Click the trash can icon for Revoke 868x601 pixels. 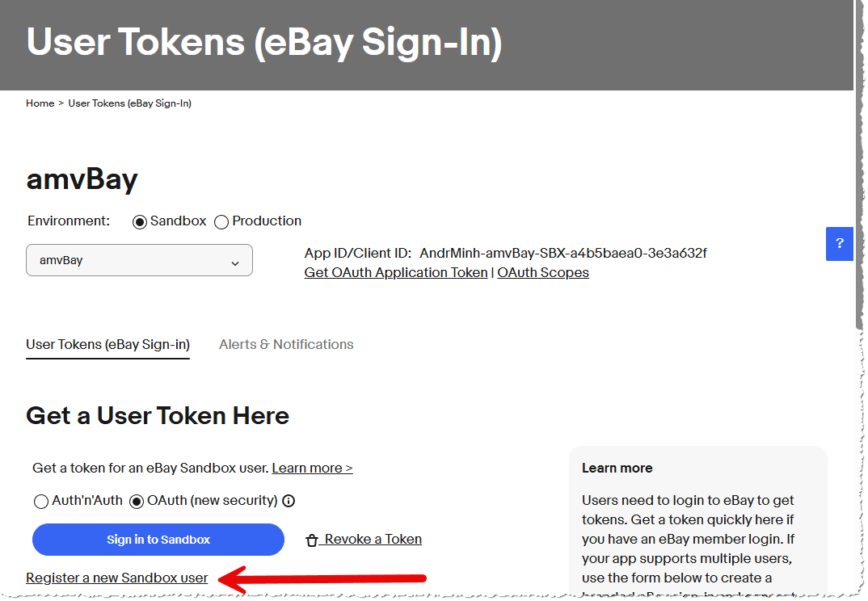coord(311,540)
